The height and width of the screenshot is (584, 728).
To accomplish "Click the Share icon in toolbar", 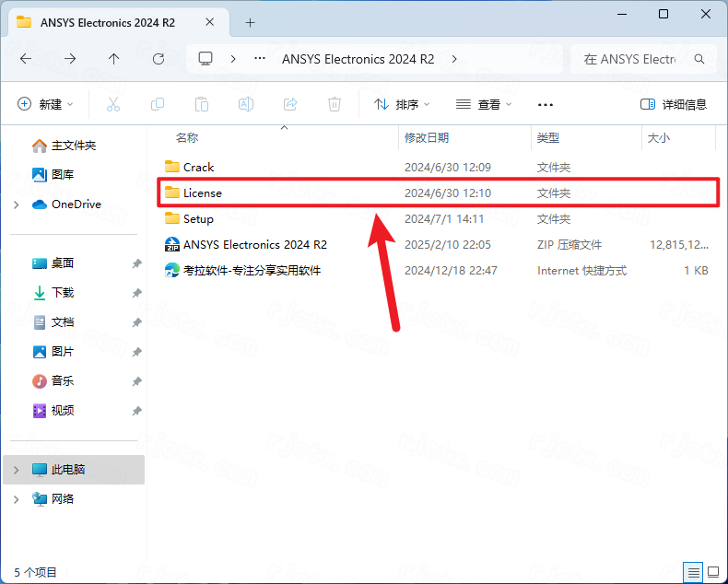I will (x=290, y=105).
